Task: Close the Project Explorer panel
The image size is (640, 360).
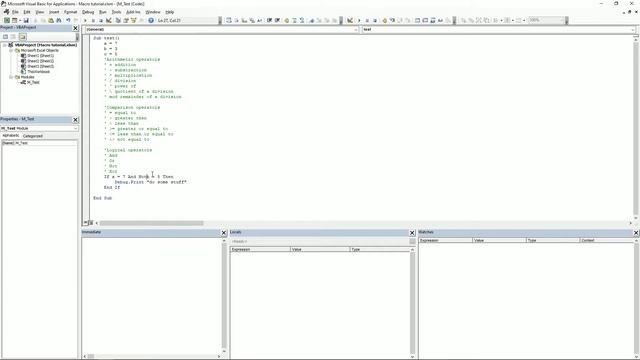Action: 75,28
